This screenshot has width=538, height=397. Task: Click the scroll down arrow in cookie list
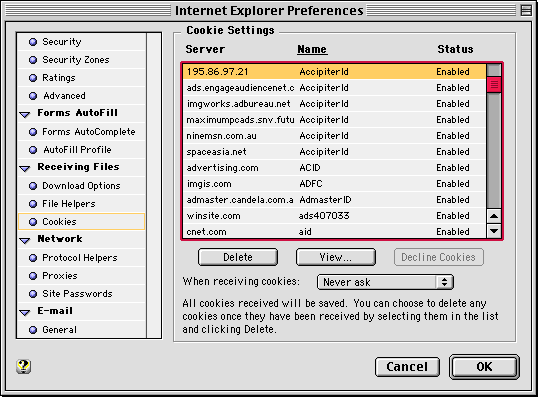[494, 231]
